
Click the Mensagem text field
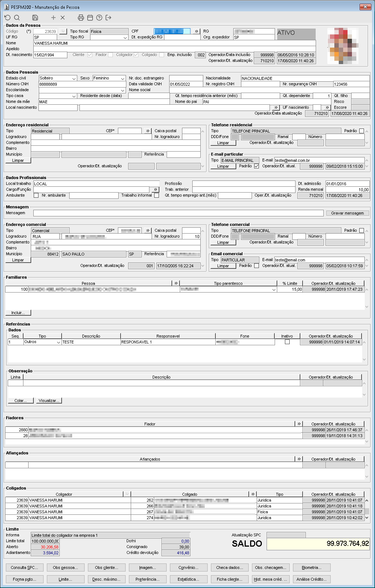coord(178,213)
